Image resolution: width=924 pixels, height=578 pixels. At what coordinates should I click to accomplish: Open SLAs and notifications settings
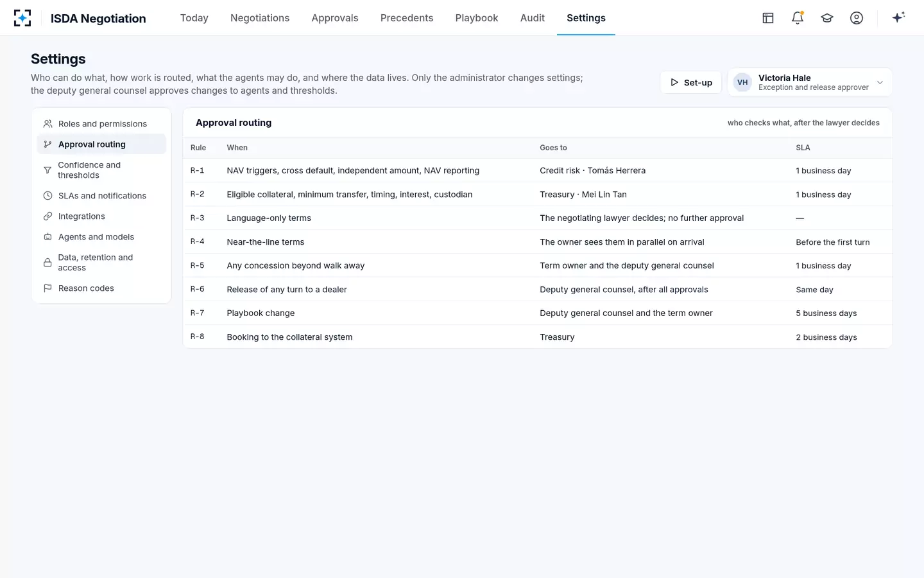[101, 196]
